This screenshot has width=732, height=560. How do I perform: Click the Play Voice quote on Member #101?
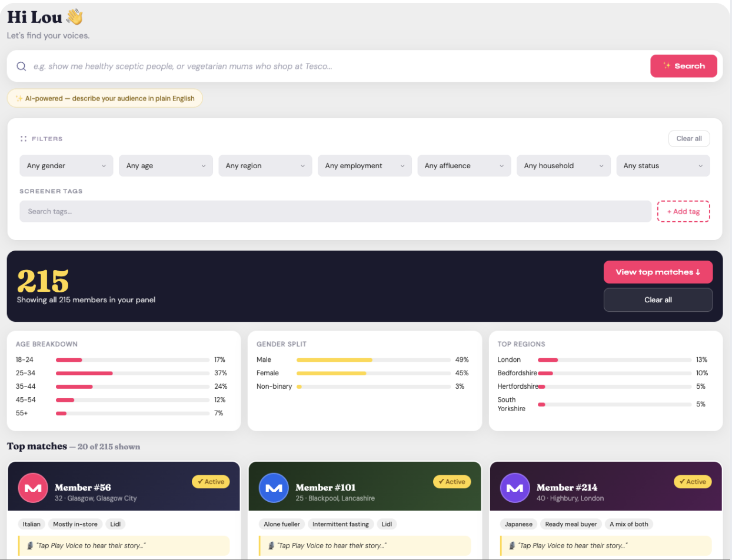pos(365,545)
